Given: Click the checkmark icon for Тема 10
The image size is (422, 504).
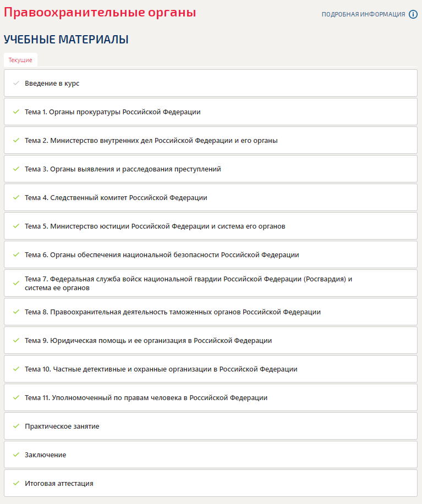Looking at the screenshot, I should coord(16,369).
